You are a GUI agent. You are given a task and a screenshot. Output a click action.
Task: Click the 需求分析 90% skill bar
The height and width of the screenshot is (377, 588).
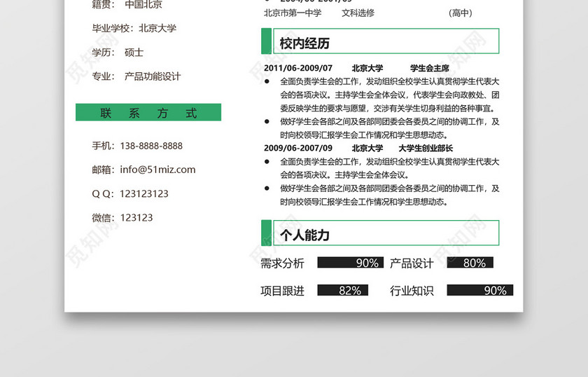pos(350,263)
